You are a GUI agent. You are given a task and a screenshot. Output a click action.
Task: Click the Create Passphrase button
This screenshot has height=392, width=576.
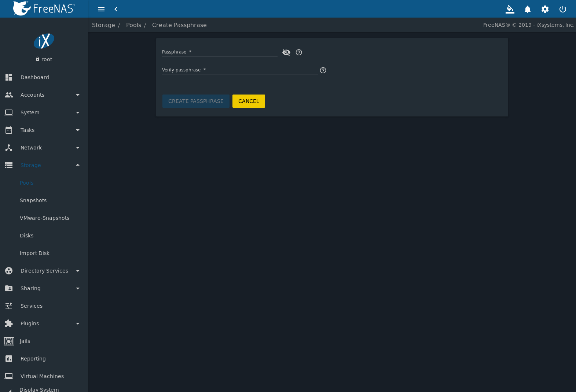pos(196,101)
